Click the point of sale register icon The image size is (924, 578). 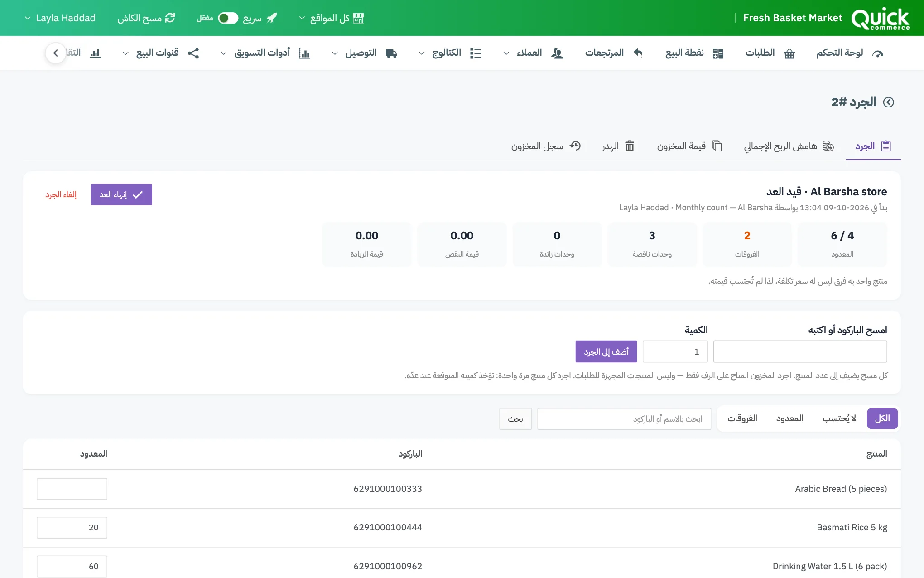click(x=718, y=53)
